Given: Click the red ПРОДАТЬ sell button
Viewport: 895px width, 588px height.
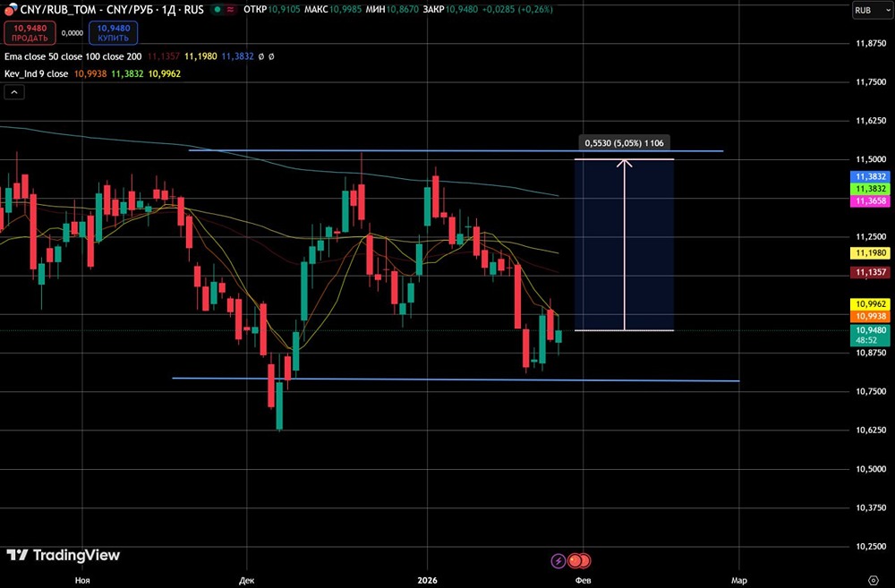Looking at the screenshot, I should tap(30, 32).
